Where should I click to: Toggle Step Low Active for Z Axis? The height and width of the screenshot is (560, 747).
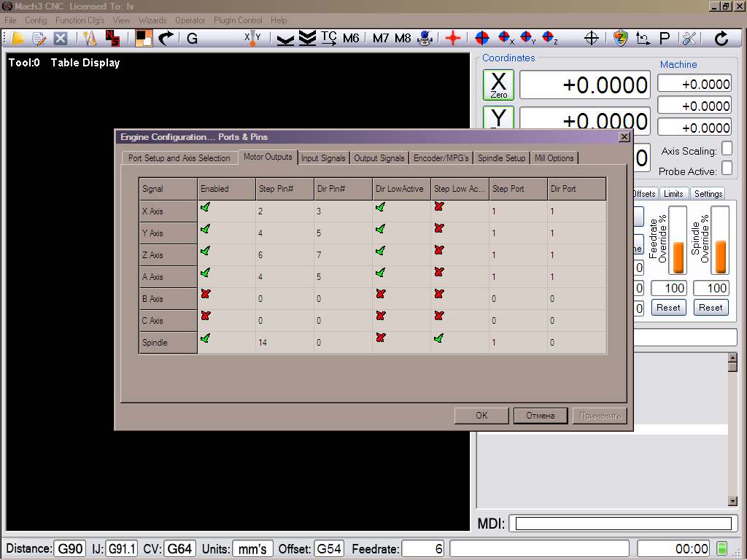point(438,250)
